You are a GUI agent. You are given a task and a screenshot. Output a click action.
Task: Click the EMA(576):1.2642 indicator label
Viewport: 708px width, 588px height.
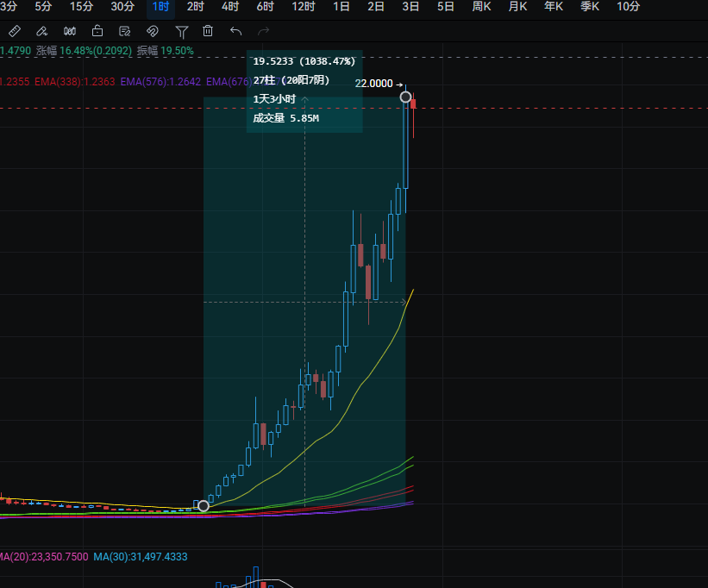[x=160, y=82]
